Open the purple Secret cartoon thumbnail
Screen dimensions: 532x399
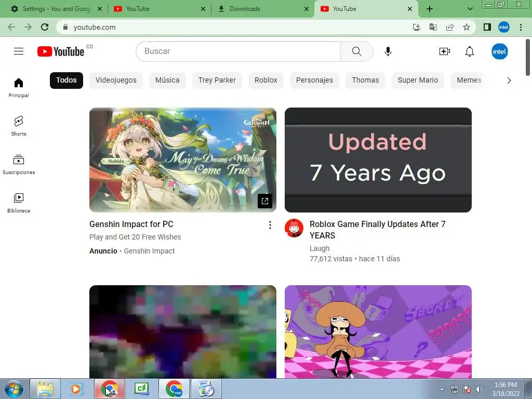pyautogui.click(x=378, y=332)
